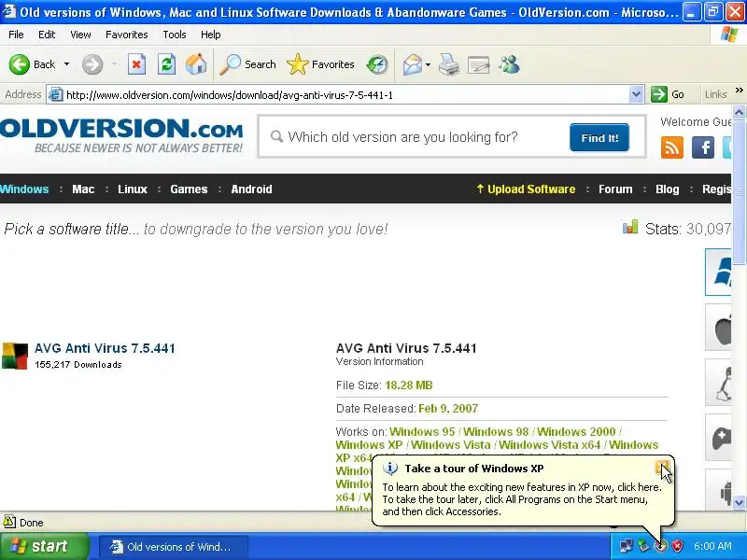The height and width of the screenshot is (560, 747).
Task: Click the red security shield tray icon
Action: point(677,546)
